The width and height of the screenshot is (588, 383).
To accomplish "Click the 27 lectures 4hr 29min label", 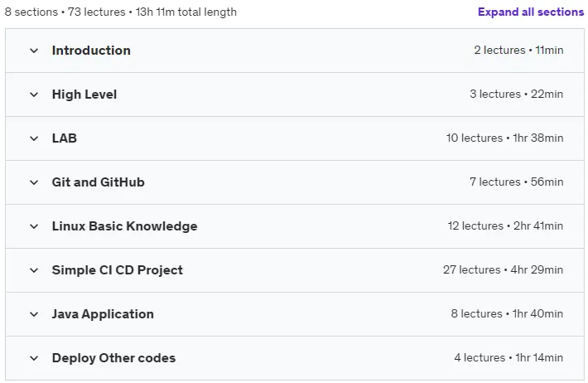I will click(503, 269).
